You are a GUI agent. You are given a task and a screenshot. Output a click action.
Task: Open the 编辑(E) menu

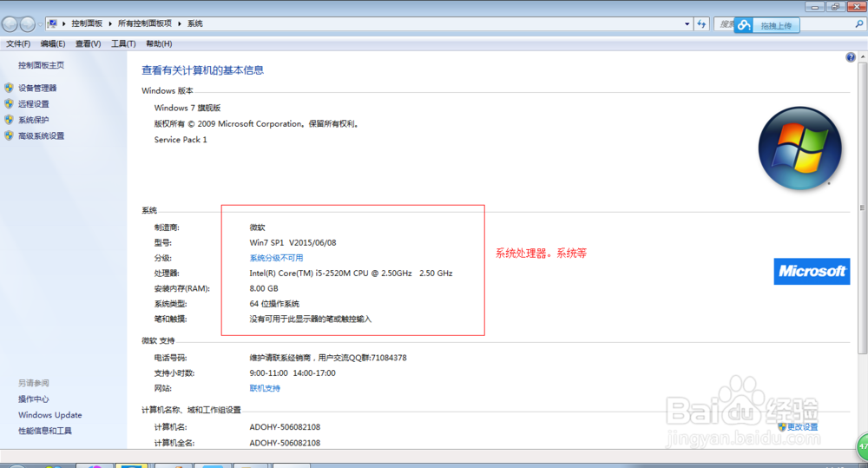53,43
